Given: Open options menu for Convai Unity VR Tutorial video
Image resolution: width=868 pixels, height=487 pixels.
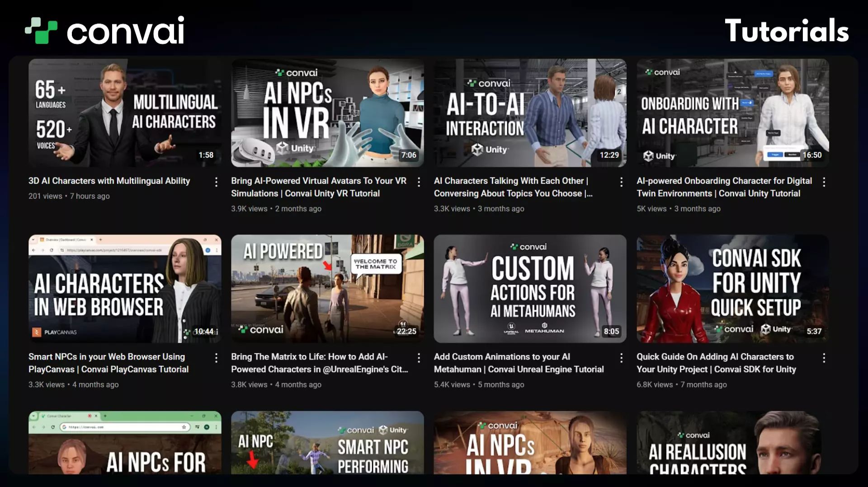Looking at the screenshot, I should [419, 182].
